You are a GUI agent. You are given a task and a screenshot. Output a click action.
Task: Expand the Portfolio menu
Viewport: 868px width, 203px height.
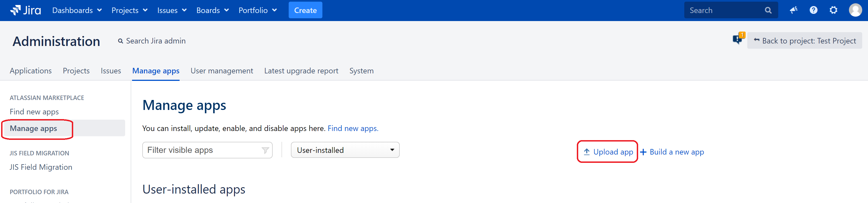[257, 11]
